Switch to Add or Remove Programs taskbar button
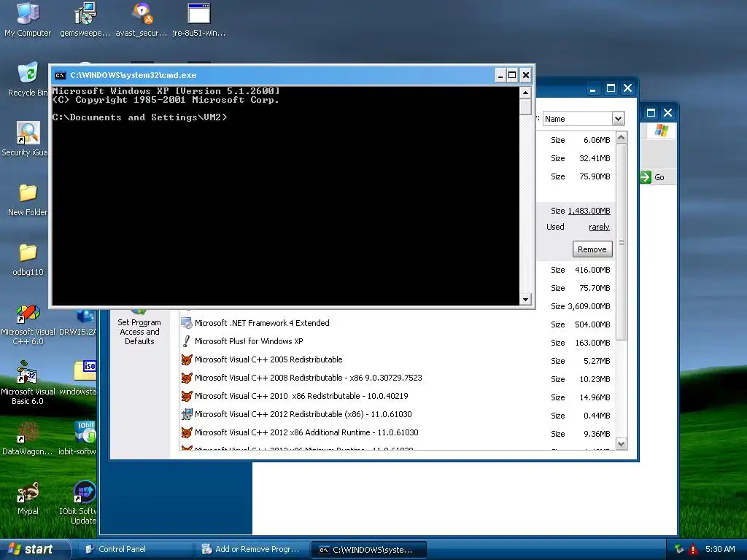The width and height of the screenshot is (747, 560). (x=252, y=550)
